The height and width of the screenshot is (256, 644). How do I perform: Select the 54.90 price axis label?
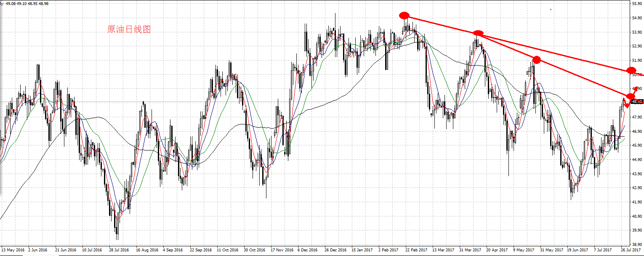[x=637, y=18]
